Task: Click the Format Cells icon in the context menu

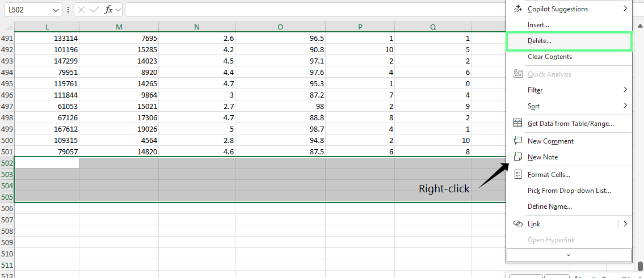Action: [518, 175]
